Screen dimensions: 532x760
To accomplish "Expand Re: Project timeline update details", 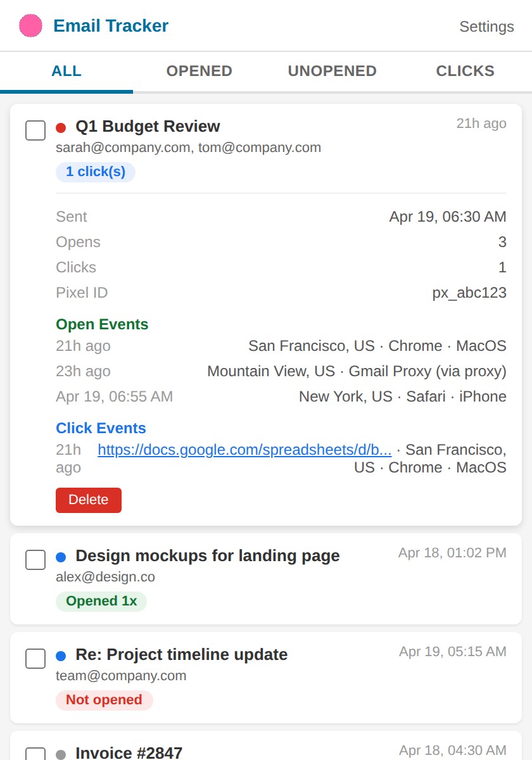I will (x=181, y=655).
